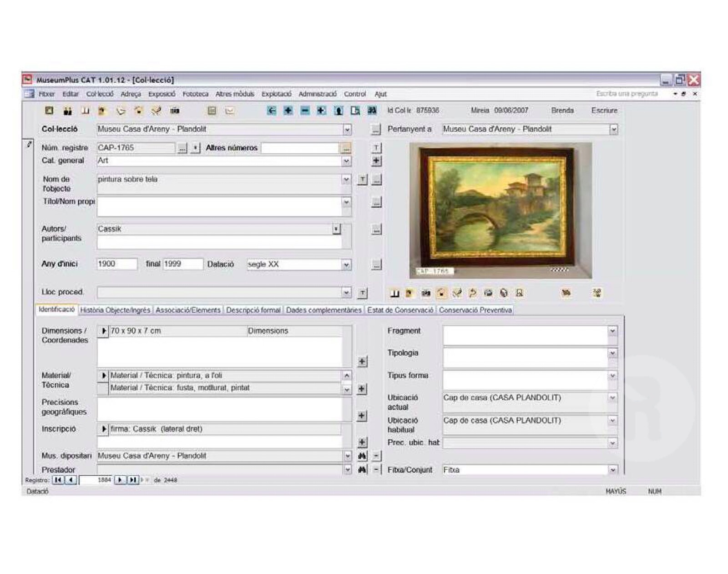Open the Fitxer menu
Screen dimensions: 728x574
(x=46, y=94)
